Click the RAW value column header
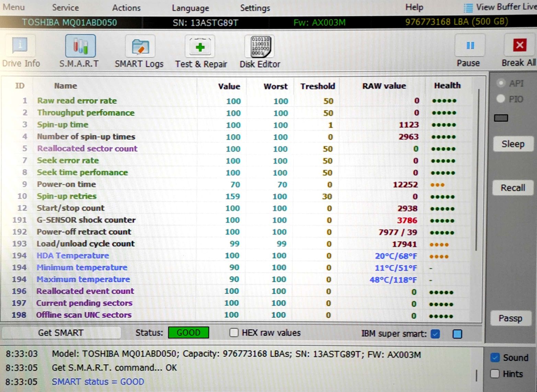 coord(384,86)
